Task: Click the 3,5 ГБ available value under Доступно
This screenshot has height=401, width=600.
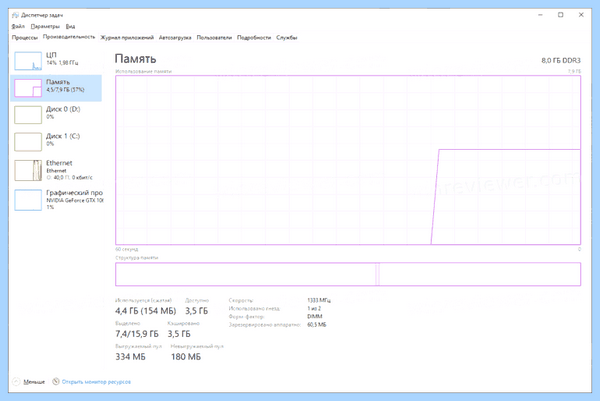Action: coord(197,311)
